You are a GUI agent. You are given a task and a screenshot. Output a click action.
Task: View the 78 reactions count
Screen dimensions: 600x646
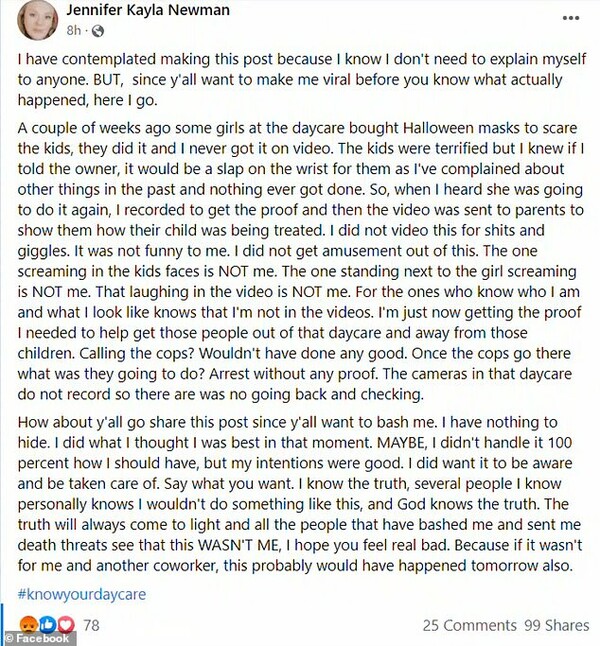point(91,625)
